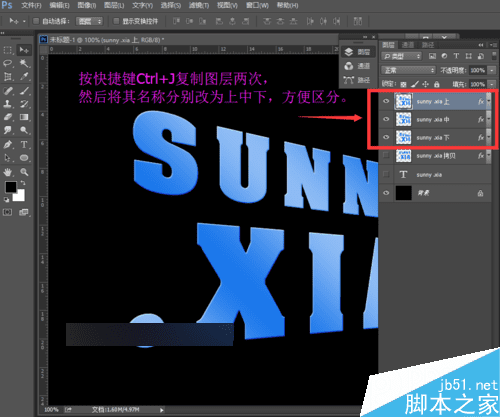Select the Pen tool
This screenshot has height=417, width=500.
tap(7, 145)
